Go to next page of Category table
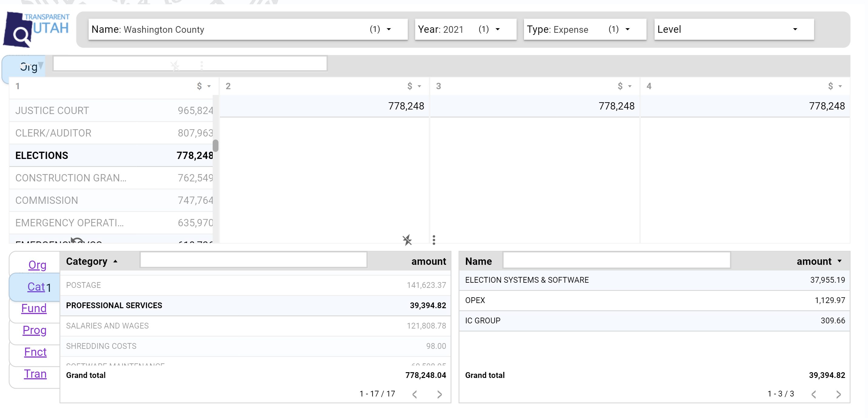868x418 pixels. (x=439, y=394)
